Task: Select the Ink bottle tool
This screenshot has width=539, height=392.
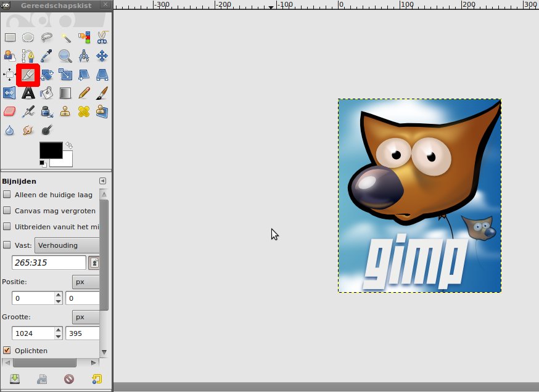Action: 47,112
